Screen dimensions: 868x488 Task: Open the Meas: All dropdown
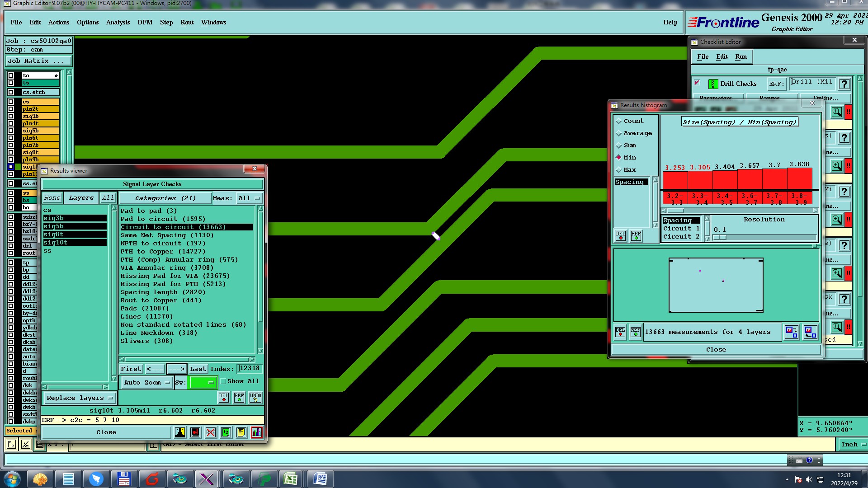(250, 198)
